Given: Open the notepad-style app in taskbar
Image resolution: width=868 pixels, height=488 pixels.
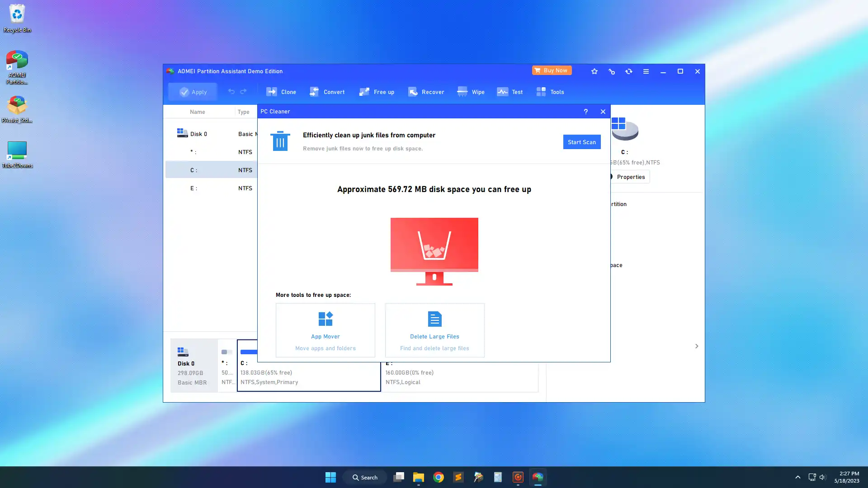Looking at the screenshot, I should click(498, 477).
